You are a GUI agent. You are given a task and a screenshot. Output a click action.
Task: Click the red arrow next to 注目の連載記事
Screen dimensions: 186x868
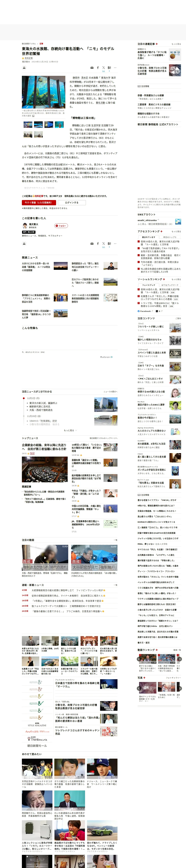157,44
